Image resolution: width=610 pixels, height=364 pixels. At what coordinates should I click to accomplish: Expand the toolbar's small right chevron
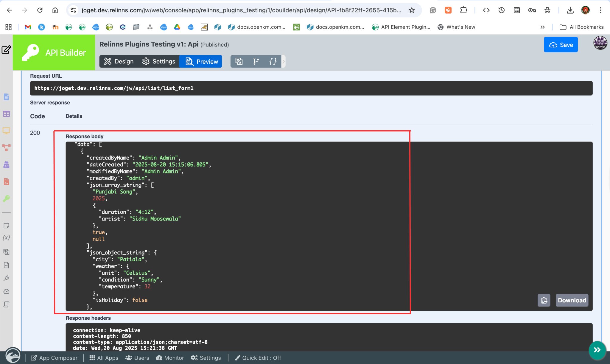click(x=284, y=61)
